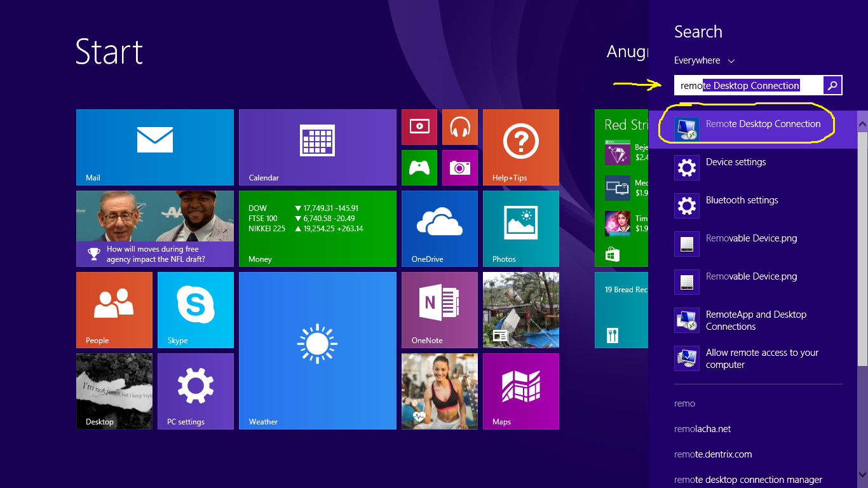Screen dimensions: 868x488
Task: Open the Mail tile
Action: pyautogui.click(x=155, y=147)
